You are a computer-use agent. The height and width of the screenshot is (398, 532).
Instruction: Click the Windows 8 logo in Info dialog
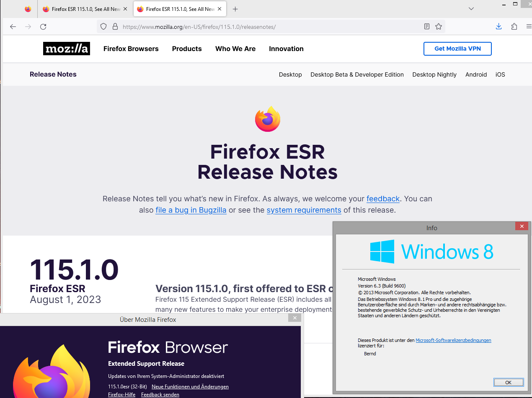(431, 252)
